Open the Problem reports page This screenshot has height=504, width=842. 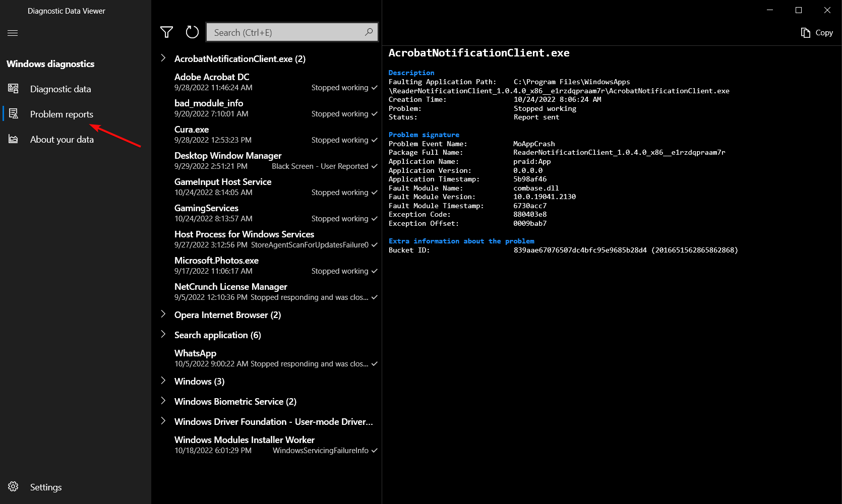pos(62,114)
